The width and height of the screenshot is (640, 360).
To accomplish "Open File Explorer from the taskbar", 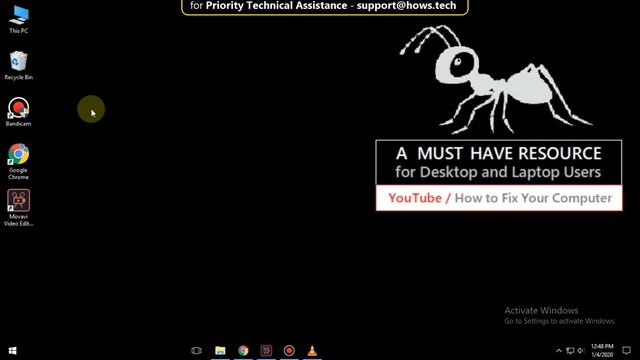I will (x=220, y=351).
